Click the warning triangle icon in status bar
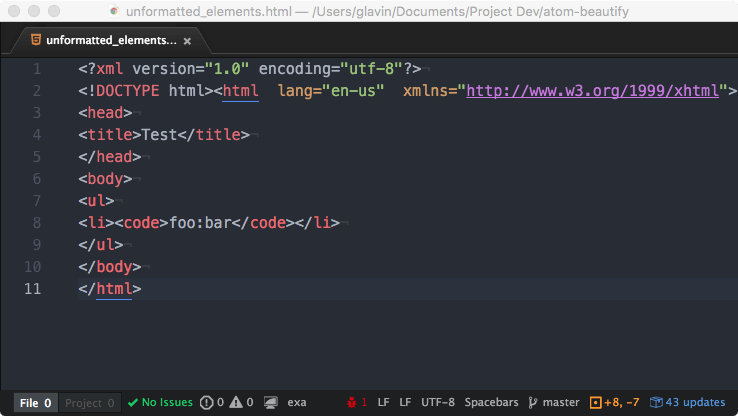This screenshot has width=738, height=416. click(237, 402)
